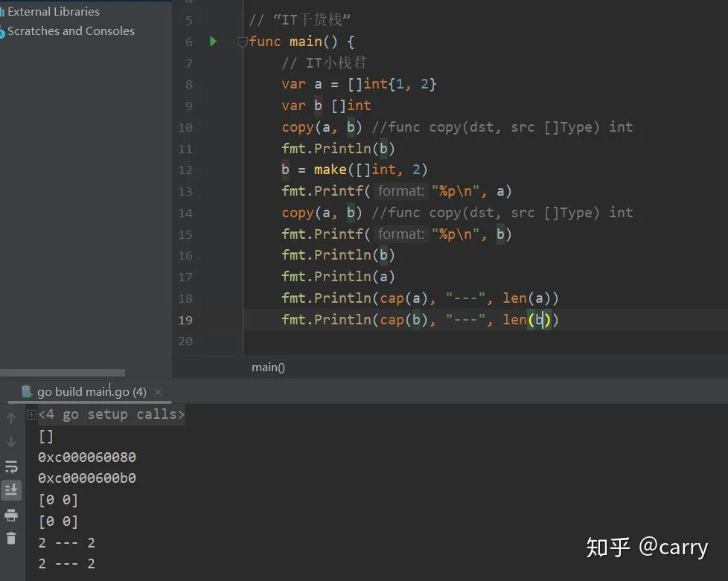Screen dimensions: 728x581
Task: Open External Libraries in the project tree
Action: (x=54, y=12)
